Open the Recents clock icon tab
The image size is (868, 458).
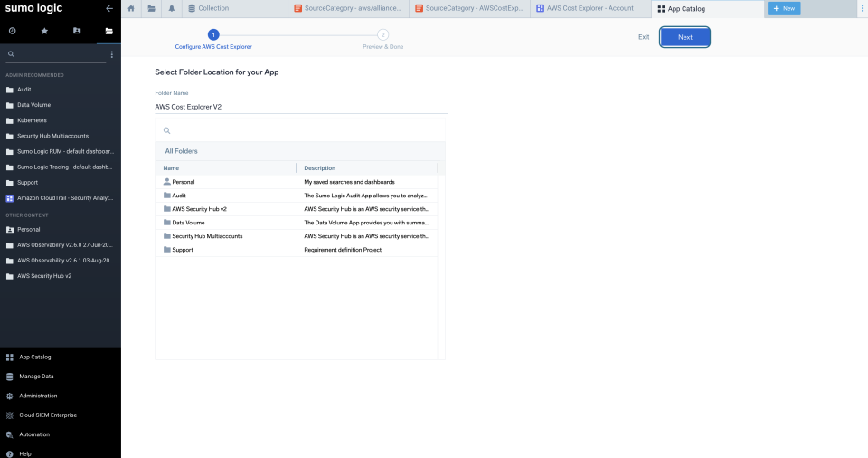coord(12,31)
